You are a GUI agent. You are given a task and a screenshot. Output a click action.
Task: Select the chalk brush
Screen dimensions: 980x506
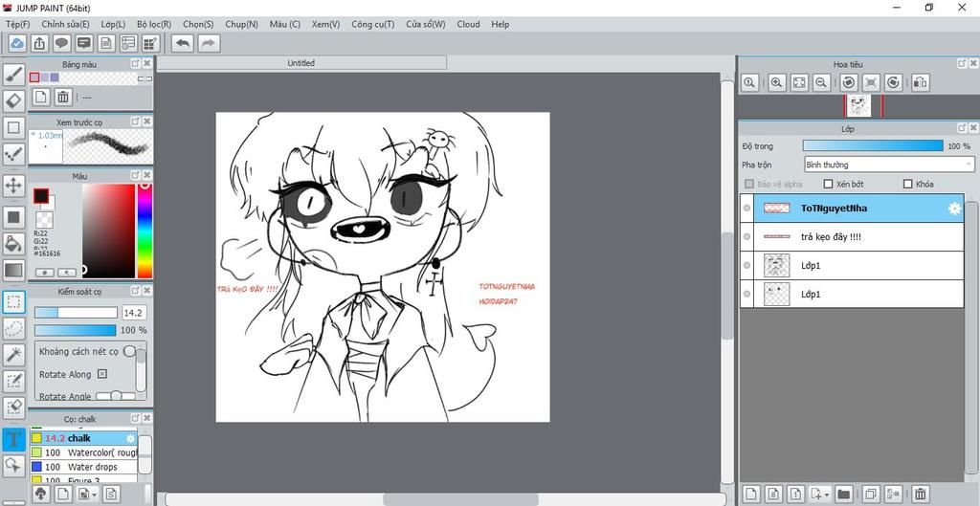coord(84,438)
